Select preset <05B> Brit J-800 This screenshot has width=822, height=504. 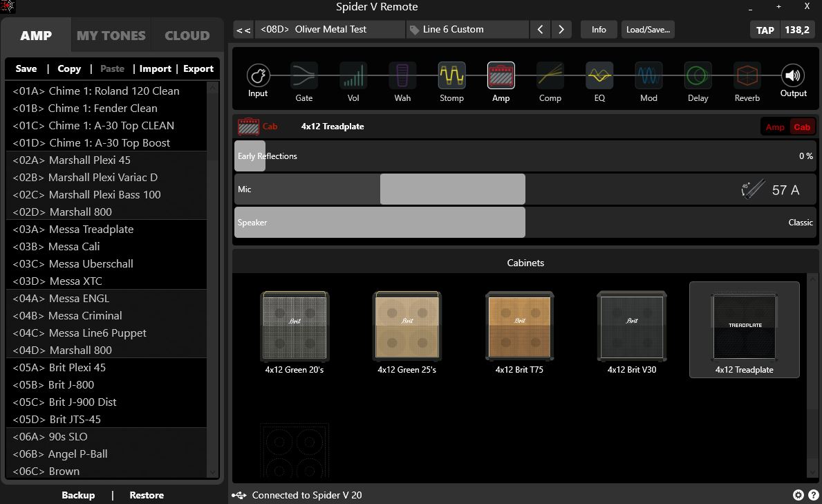tap(106, 384)
